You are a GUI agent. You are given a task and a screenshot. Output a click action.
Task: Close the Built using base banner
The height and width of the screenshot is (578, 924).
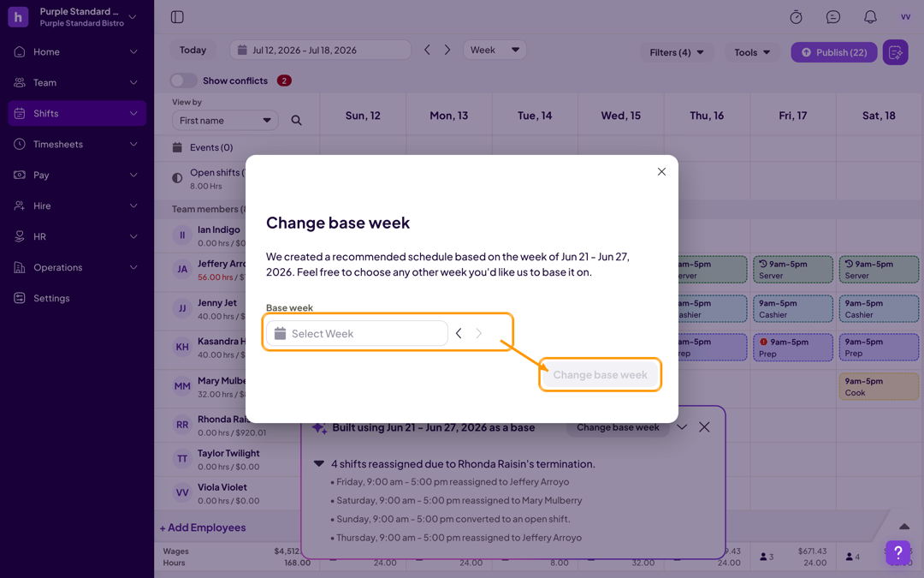(x=704, y=427)
